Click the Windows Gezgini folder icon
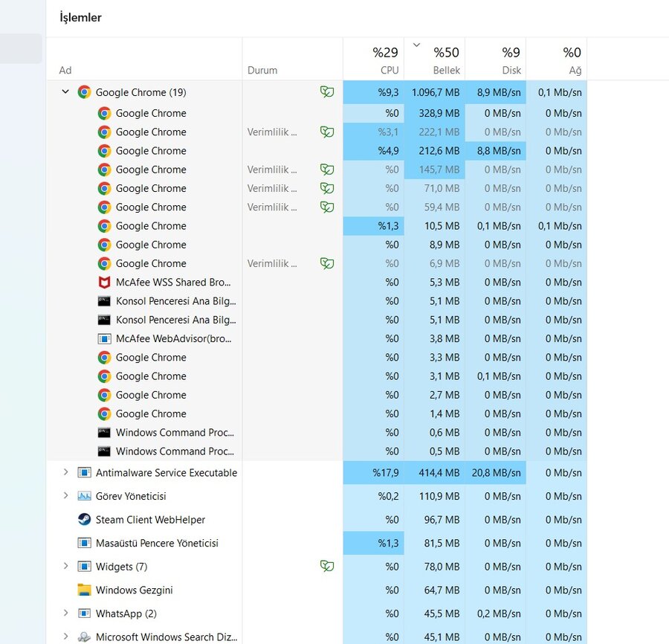 84,590
